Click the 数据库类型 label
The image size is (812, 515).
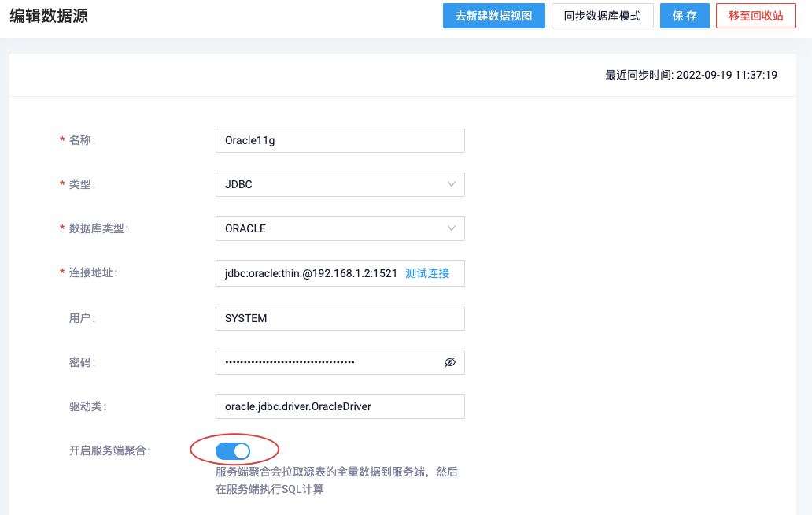click(98, 228)
